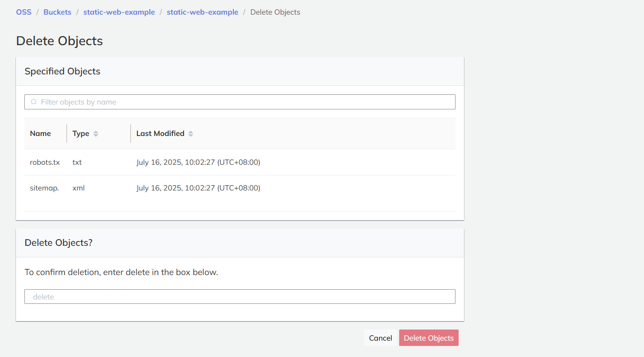644x357 pixels.
Task: Open the first static-web-example breadcrumb link
Action: (119, 12)
